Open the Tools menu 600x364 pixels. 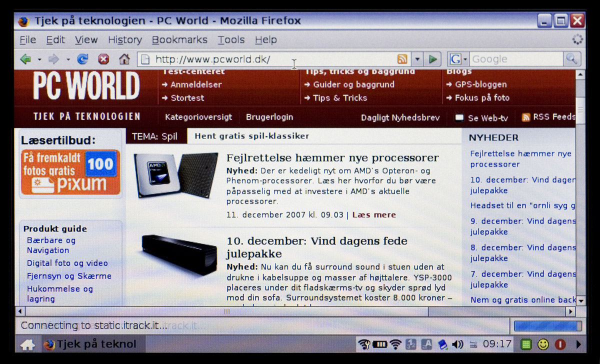(231, 40)
